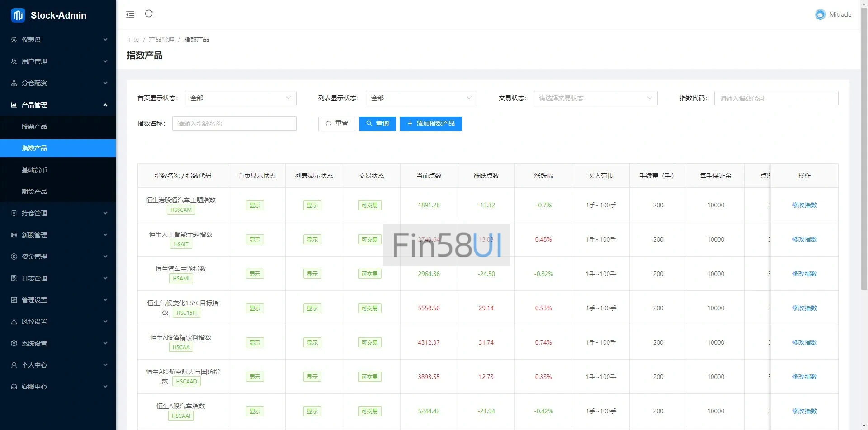Select 期货产品 in the sidebar submenu
This screenshot has width=868, height=430.
pyautogui.click(x=34, y=192)
